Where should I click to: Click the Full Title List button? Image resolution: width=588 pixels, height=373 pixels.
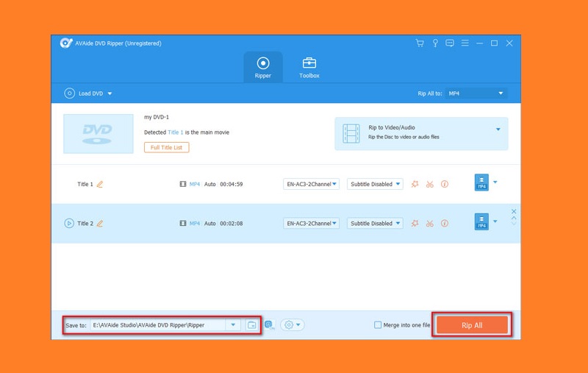point(167,147)
